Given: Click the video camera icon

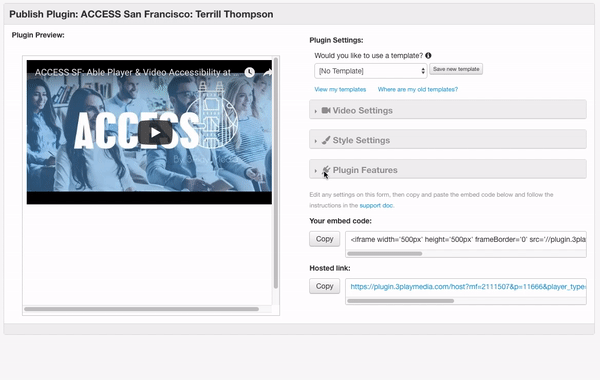Looking at the screenshot, I should click(326, 110).
